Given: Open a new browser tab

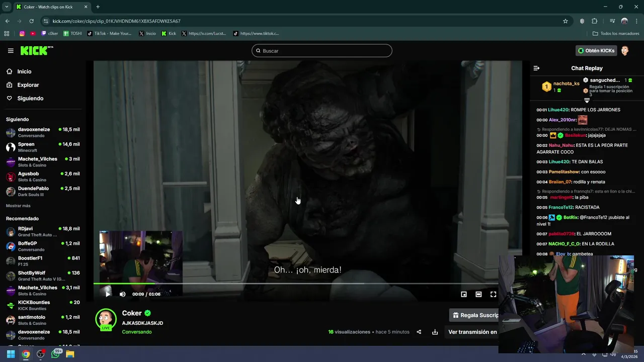Looking at the screenshot, I should (x=98, y=7).
